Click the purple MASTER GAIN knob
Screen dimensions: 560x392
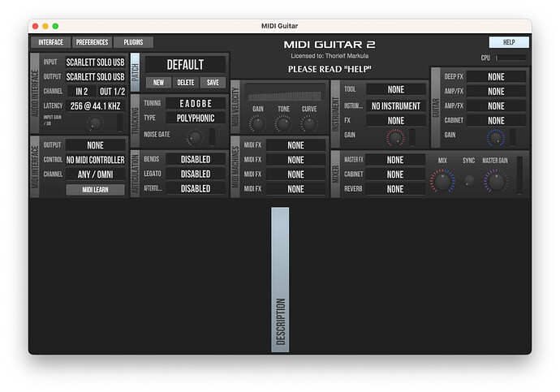(x=497, y=181)
